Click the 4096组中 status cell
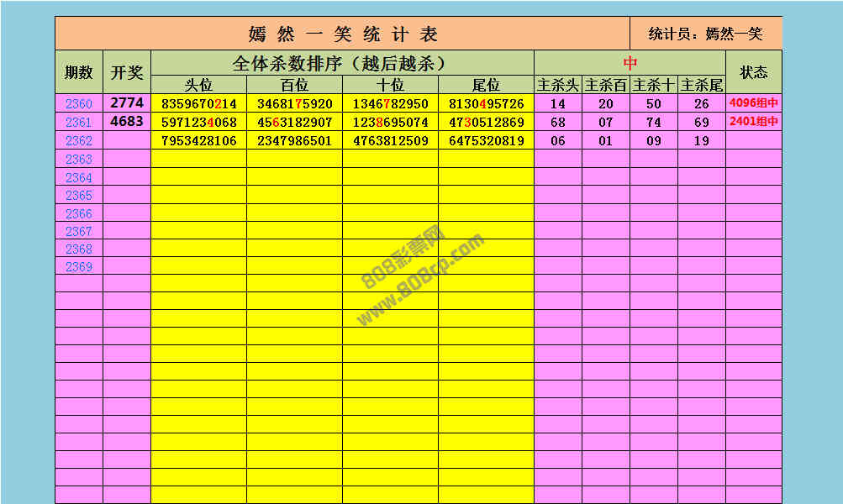This screenshot has height=504, width=843. [x=753, y=104]
